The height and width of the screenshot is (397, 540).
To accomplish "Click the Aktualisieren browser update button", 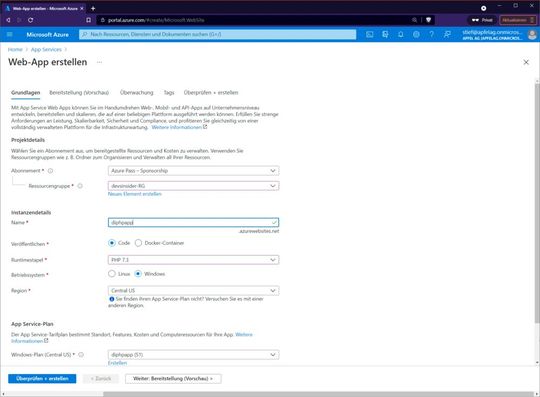I will [x=517, y=20].
